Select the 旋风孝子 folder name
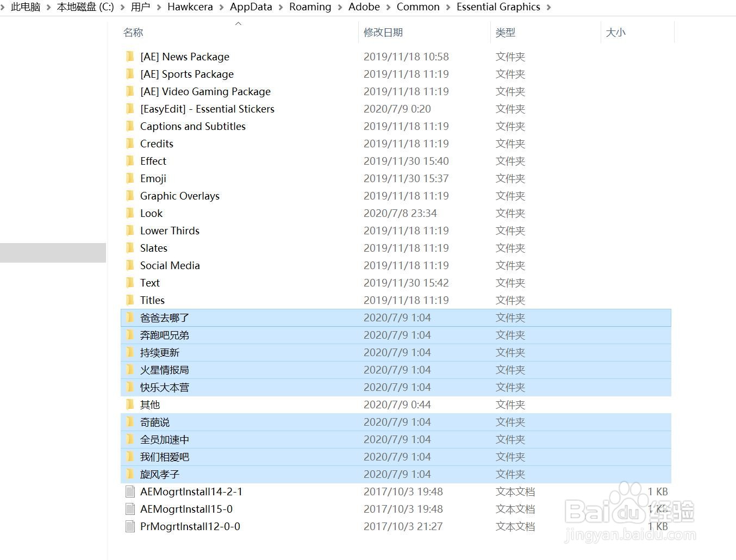The height and width of the screenshot is (560, 736). [x=160, y=474]
